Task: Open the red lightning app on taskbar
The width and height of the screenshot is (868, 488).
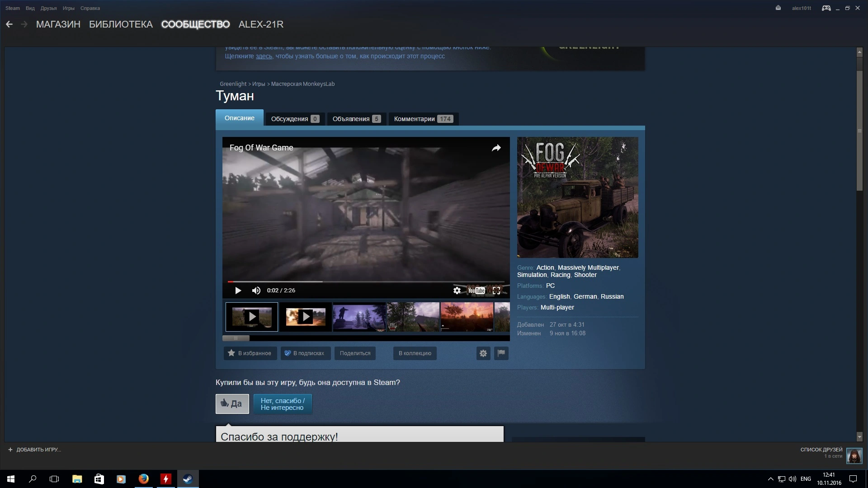Action: (x=165, y=479)
